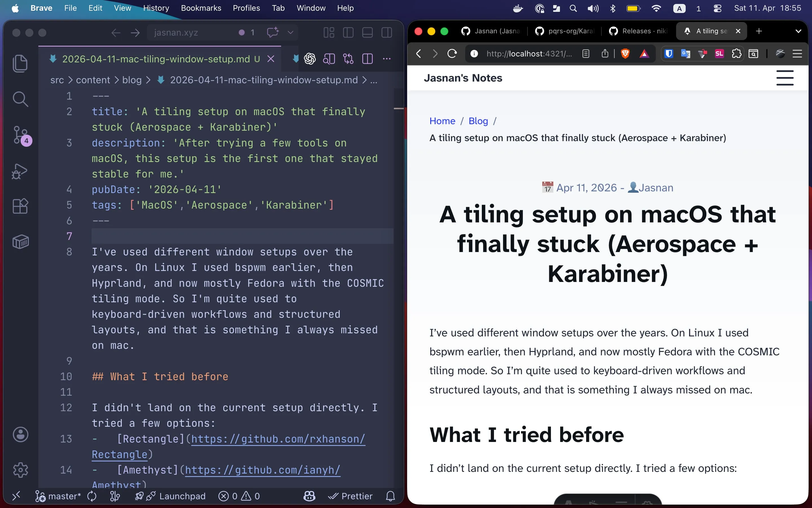Go forward in VS Code navigation
812x508 pixels.
click(135, 32)
